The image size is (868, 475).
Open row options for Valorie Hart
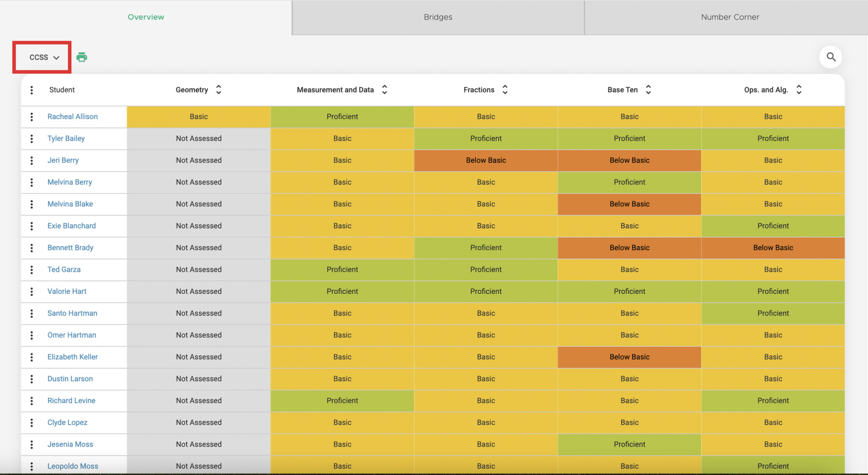[32, 291]
